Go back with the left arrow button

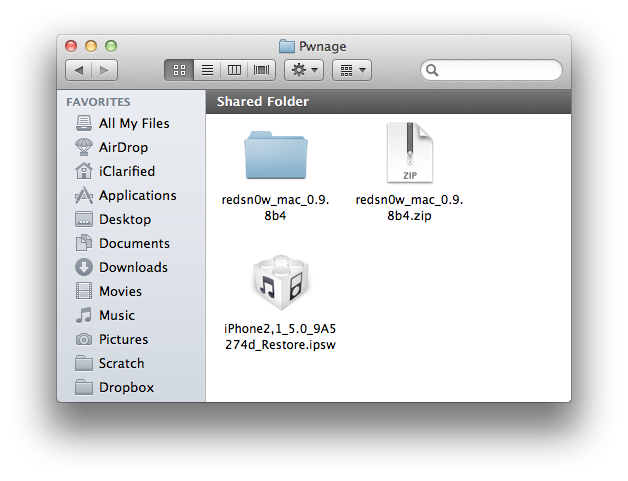pyautogui.click(x=79, y=70)
